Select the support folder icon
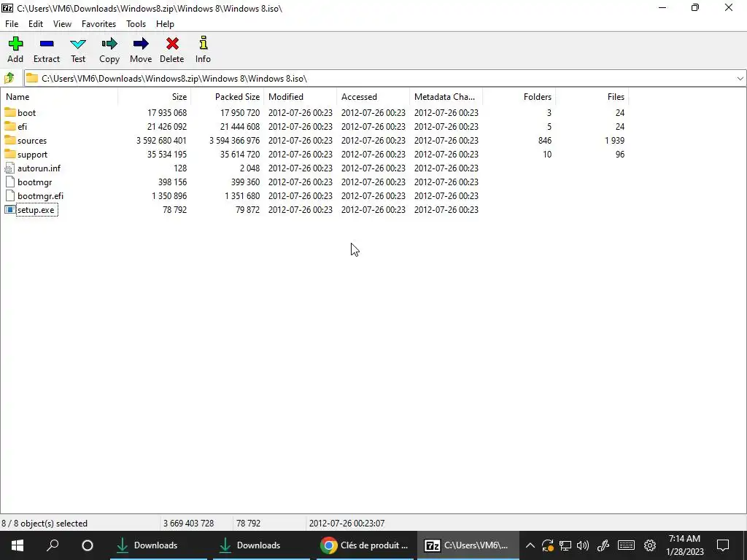The width and height of the screenshot is (747, 560). pos(10,154)
